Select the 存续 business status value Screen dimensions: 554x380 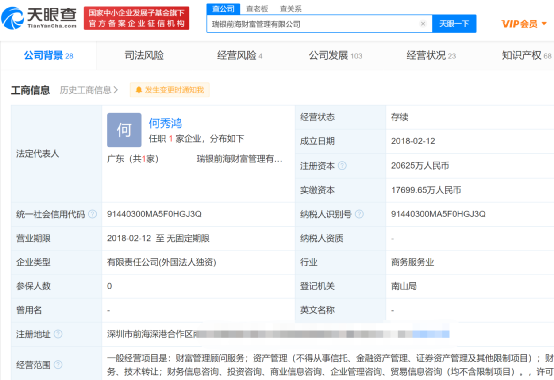(400, 117)
